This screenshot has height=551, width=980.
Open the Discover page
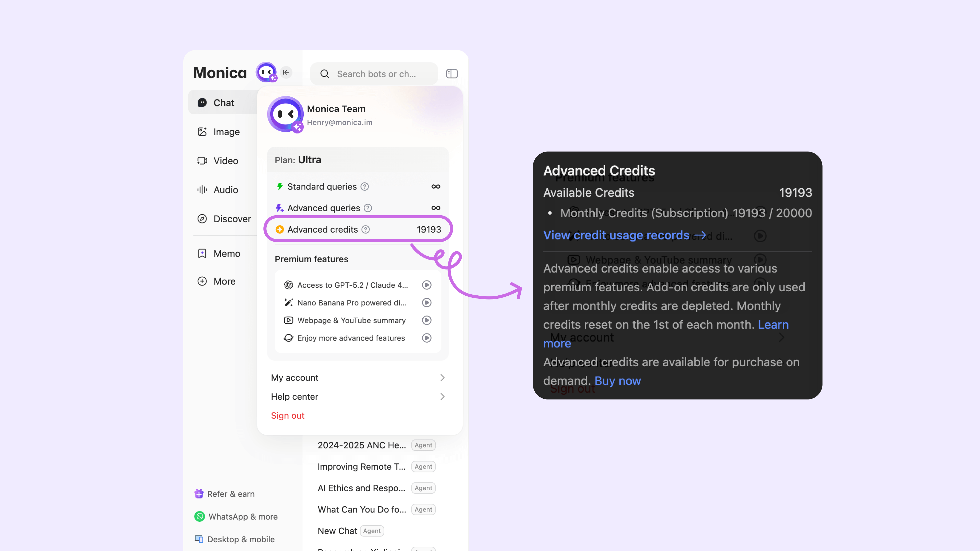tap(232, 219)
